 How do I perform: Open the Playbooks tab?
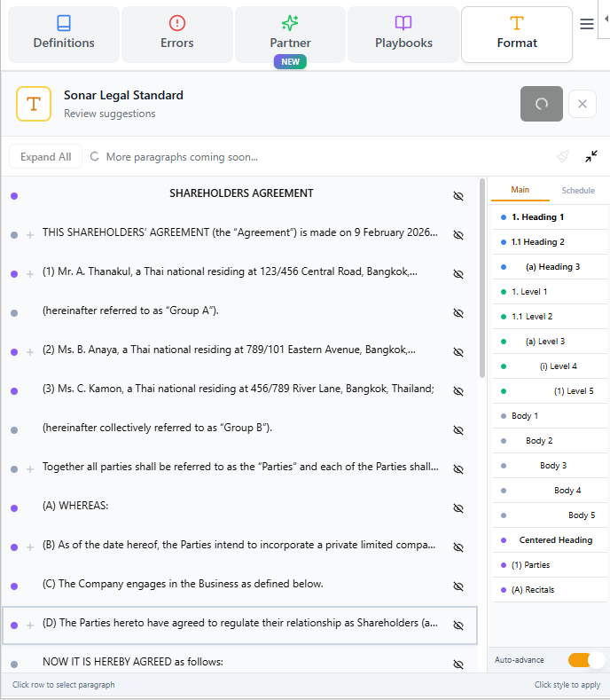[403, 34]
